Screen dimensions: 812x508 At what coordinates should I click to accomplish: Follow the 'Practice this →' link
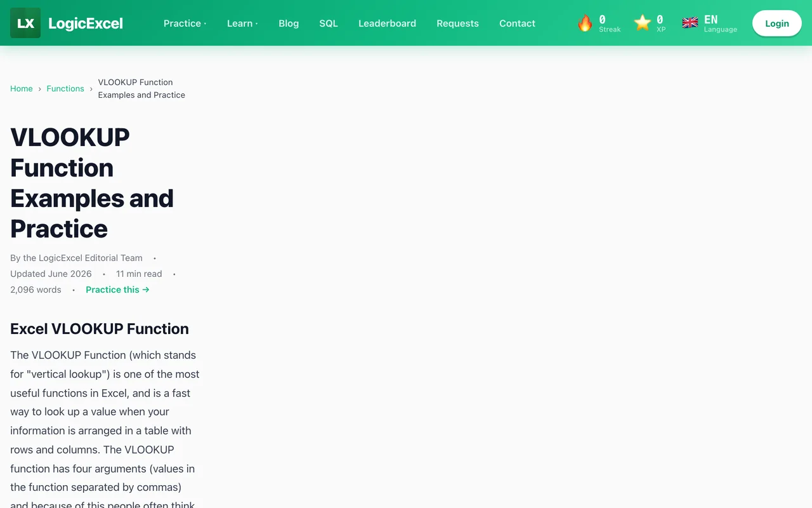click(x=118, y=290)
